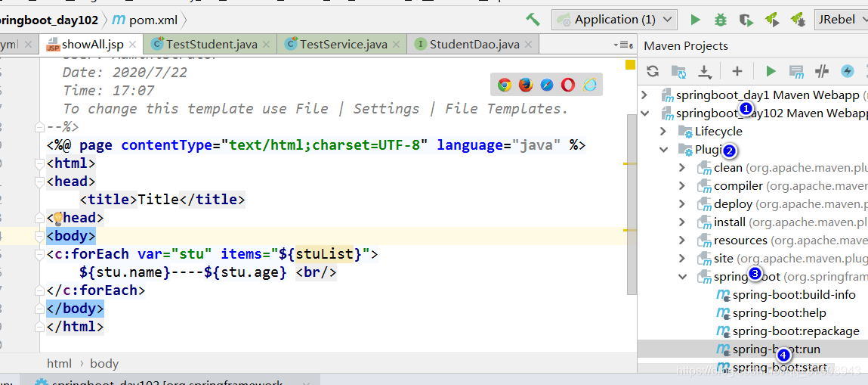The image size is (868, 385).
Task: Open page in Firefox browser icon
Action: pyautogui.click(x=525, y=85)
